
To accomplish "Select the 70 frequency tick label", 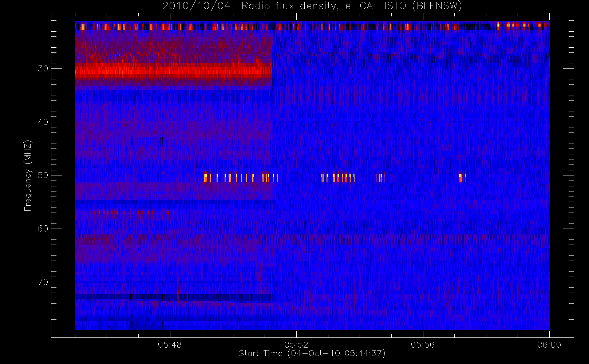I will click(43, 282).
